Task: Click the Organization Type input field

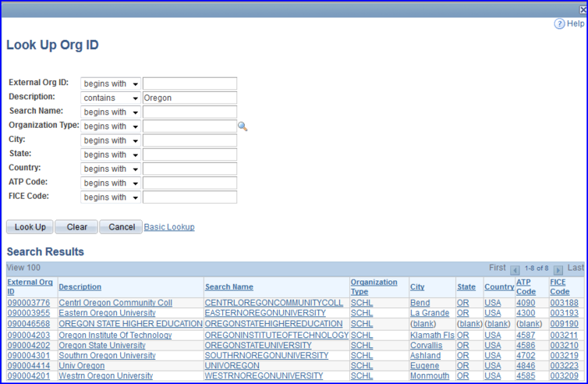Action: [190, 126]
